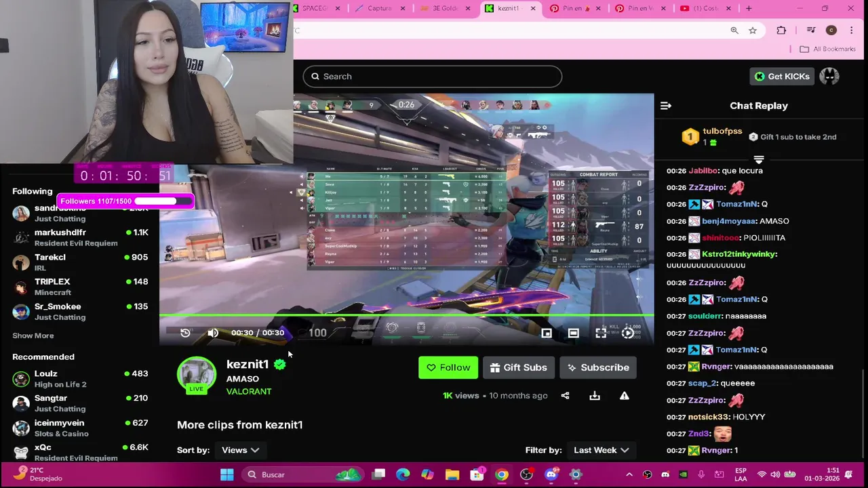Open a new browser tab
The image size is (868, 488).
pos(749,8)
